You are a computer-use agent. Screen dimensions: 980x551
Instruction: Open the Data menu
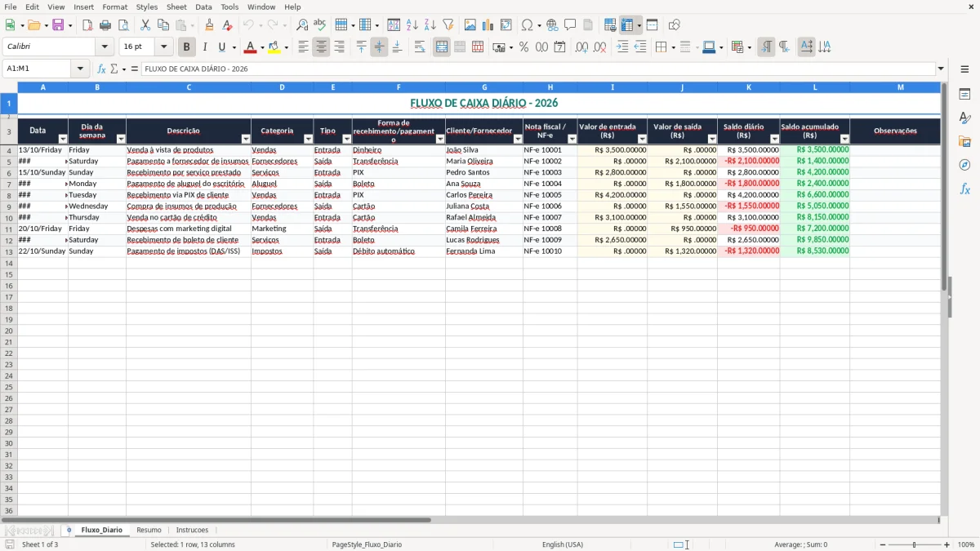tap(203, 7)
